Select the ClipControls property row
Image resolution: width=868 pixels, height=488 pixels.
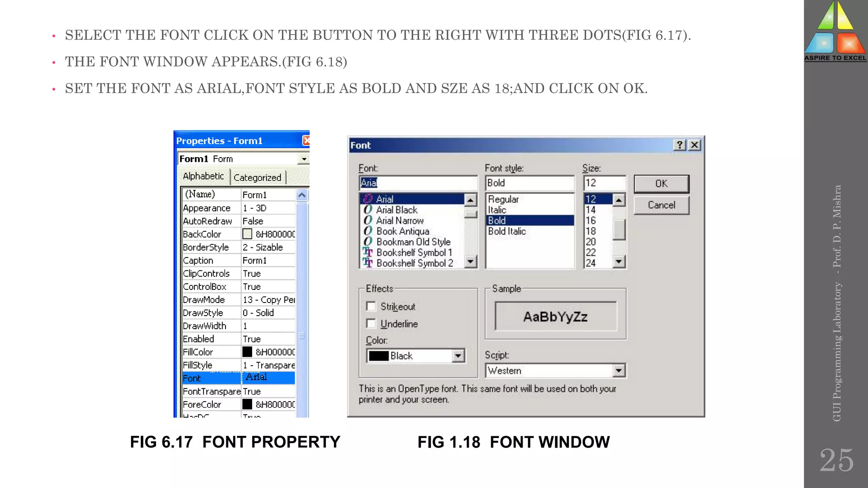pyautogui.click(x=239, y=273)
